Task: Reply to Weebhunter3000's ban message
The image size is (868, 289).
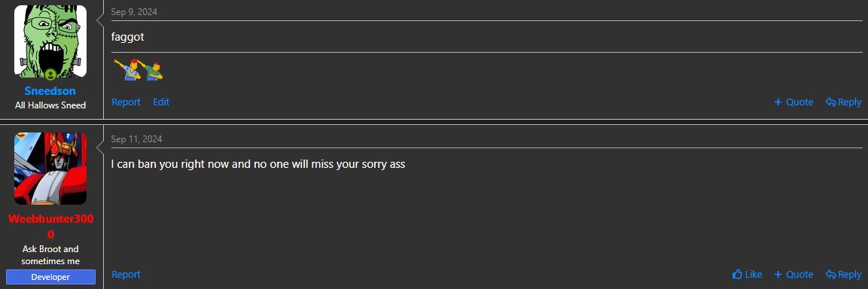Action: point(843,274)
